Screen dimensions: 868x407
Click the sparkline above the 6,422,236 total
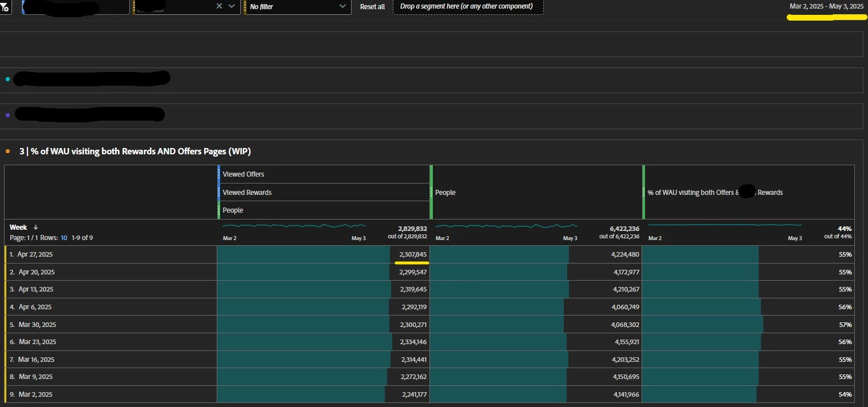point(507,226)
